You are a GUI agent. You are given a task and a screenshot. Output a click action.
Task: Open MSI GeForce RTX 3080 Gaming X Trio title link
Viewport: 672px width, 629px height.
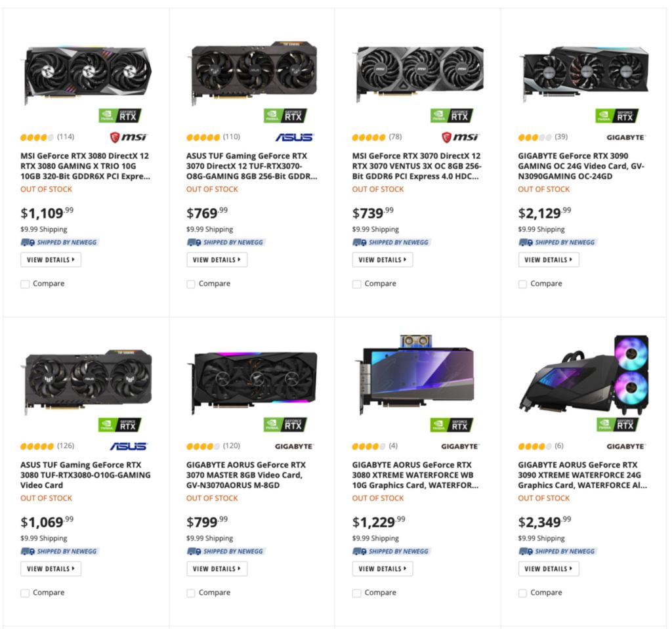(85, 166)
